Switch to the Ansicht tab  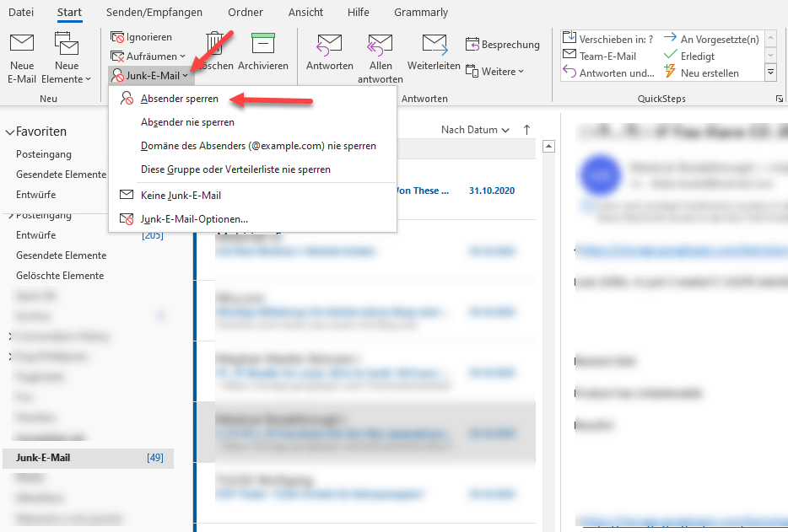(305, 12)
